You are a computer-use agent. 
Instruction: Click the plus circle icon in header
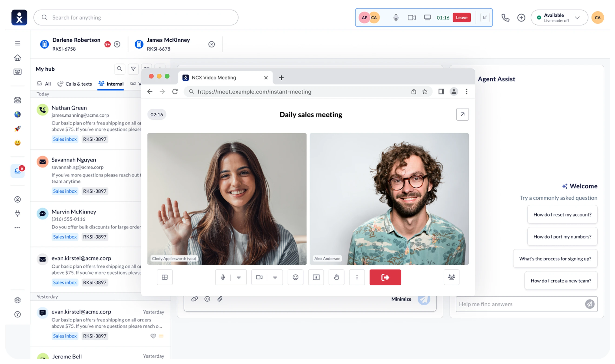(x=521, y=18)
